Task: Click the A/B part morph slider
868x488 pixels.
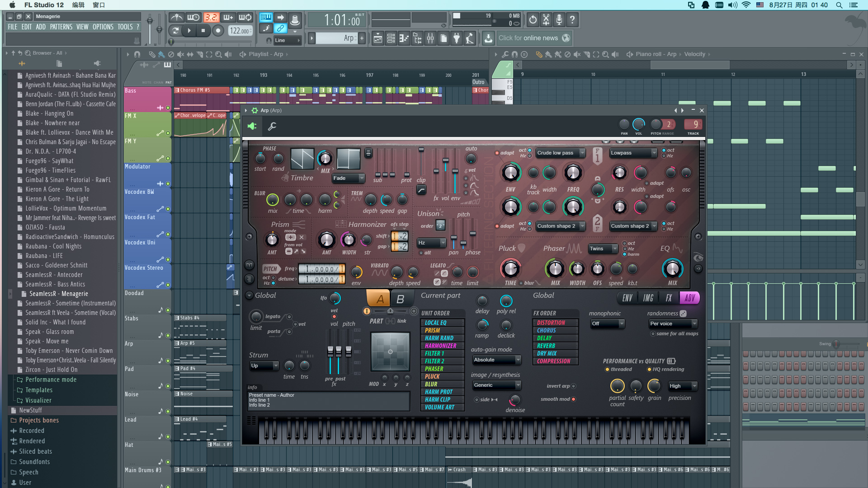Action: (x=390, y=311)
